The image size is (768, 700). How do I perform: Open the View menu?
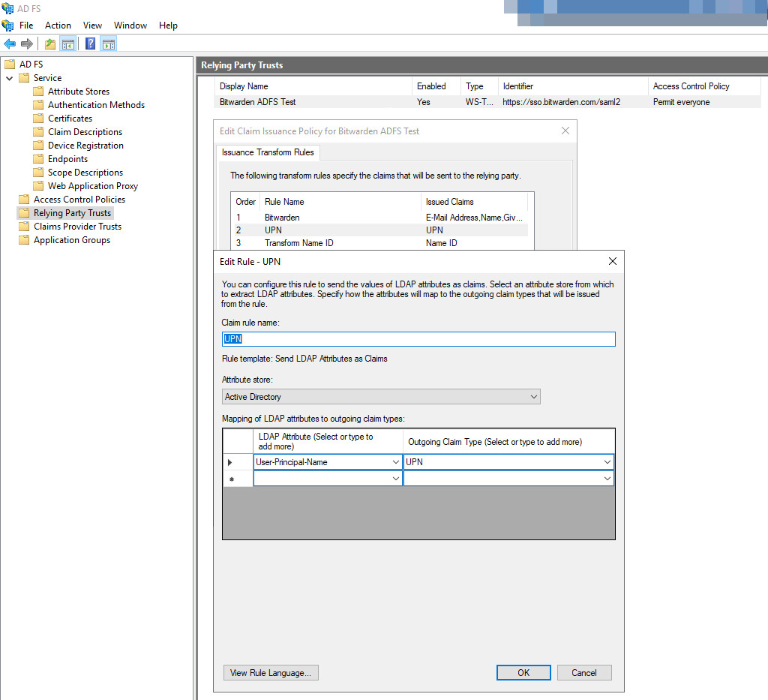[93, 26]
